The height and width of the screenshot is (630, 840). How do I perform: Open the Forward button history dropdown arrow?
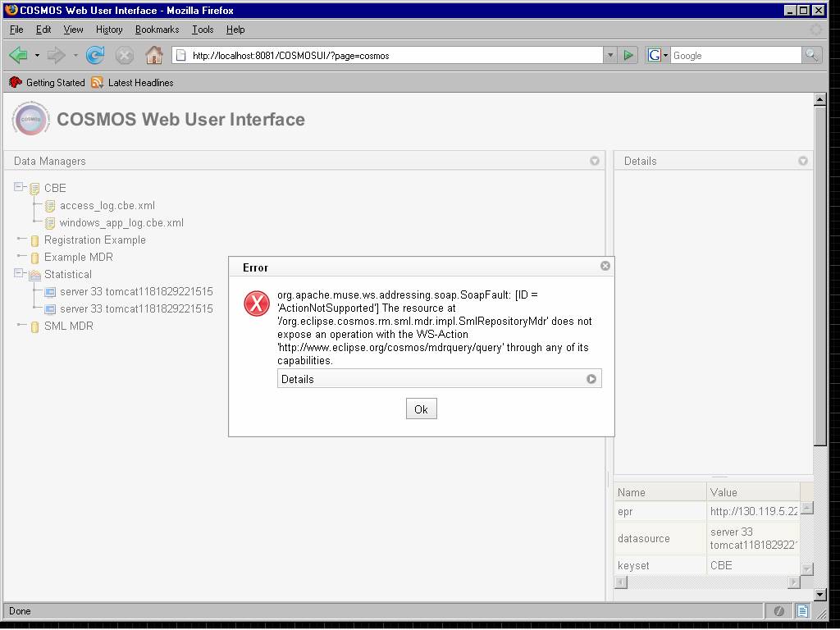coord(75,55)
